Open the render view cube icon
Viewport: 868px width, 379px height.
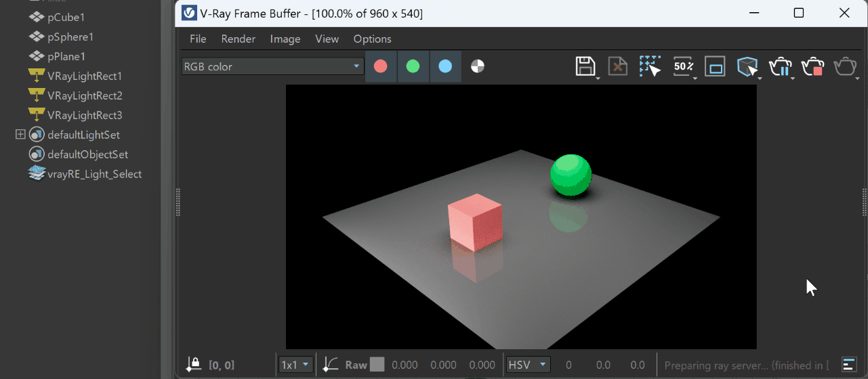[x=747, y=66]
